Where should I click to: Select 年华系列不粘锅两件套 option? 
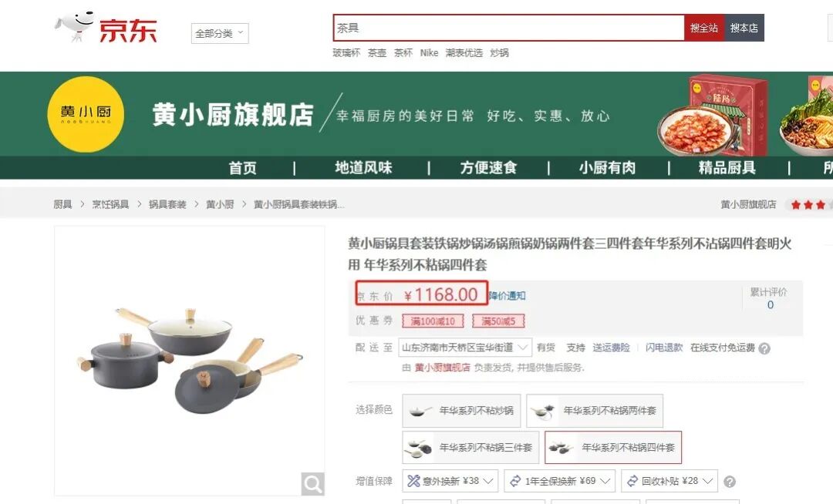click(595, 411)
